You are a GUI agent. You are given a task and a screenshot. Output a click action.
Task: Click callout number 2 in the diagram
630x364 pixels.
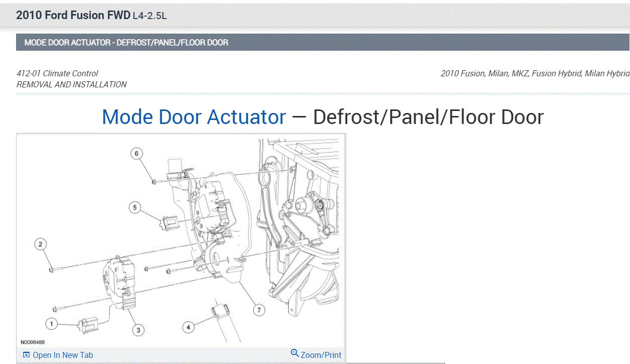click(41, 245)
